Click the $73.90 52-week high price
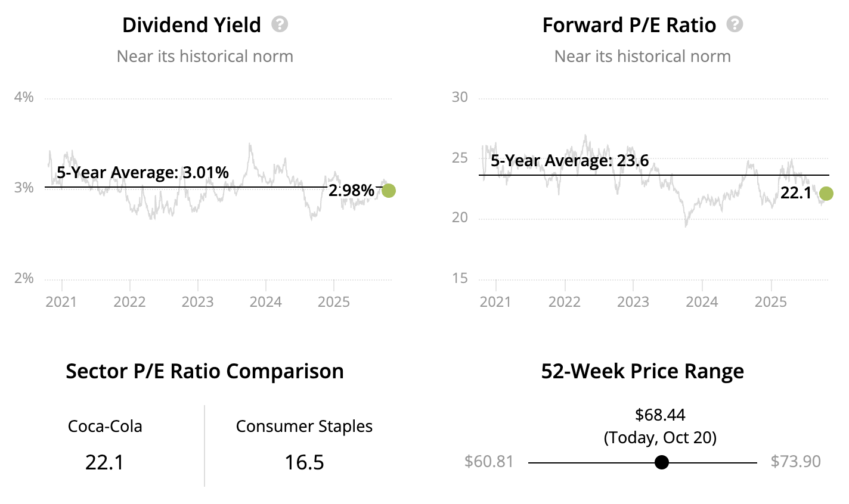Screen dimensions: 849x504 click(x=795, y=462)
